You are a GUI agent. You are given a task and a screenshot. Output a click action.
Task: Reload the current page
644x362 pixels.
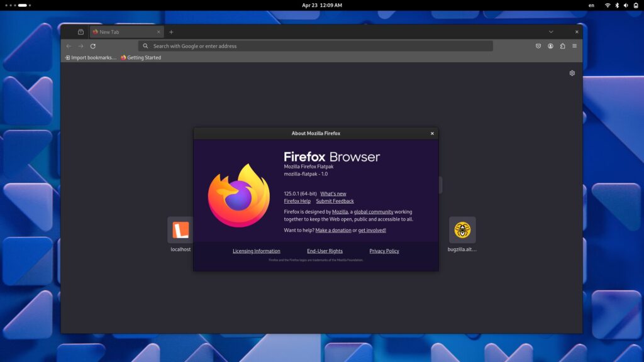tap(93, 46)
